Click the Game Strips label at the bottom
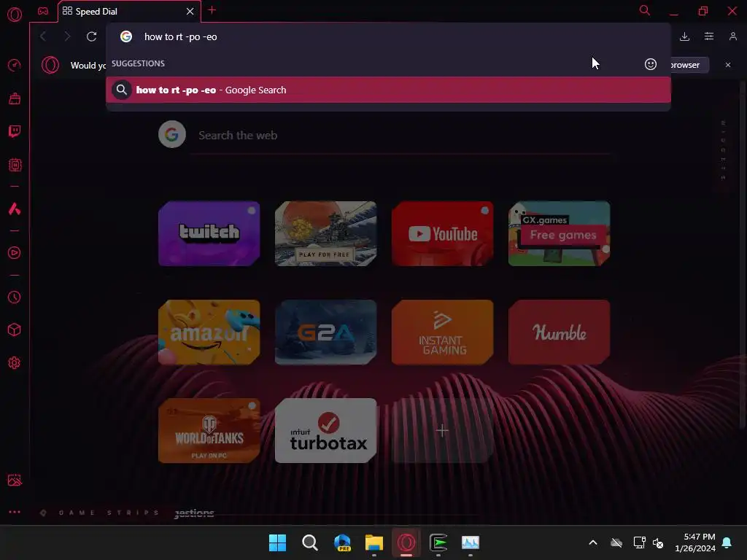Screen dimensions: 747x560 (108, 513)
